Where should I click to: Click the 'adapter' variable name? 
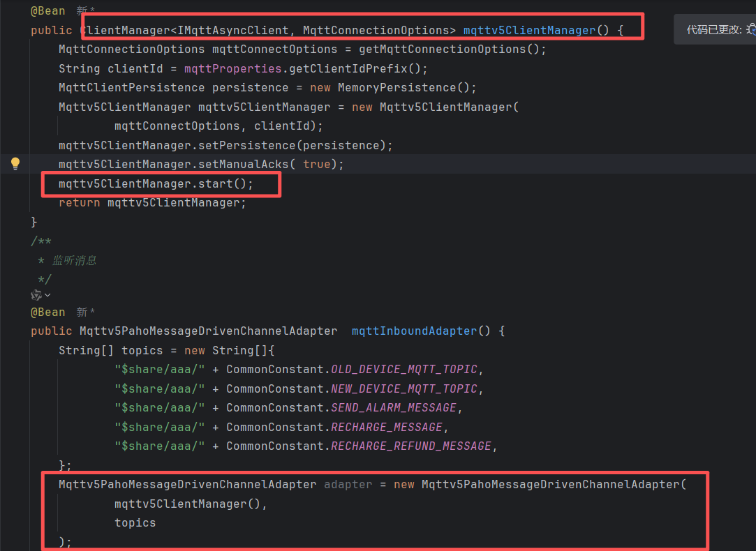pyautogui.click(x=348, y=484)
